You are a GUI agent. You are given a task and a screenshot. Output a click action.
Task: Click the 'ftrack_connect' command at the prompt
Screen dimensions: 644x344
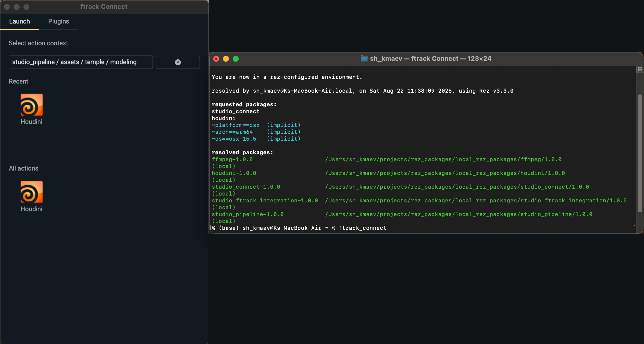[362, 228]
